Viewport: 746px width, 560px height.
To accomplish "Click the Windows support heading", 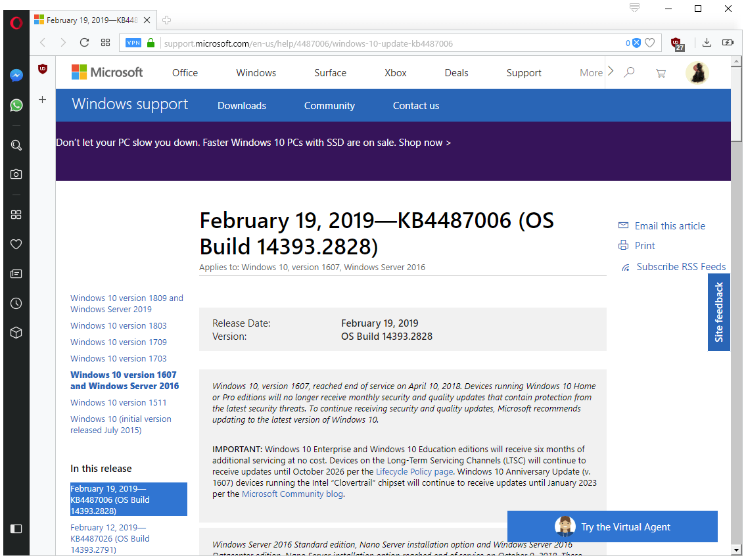I will pyautogui.click(x=130, y=105).
